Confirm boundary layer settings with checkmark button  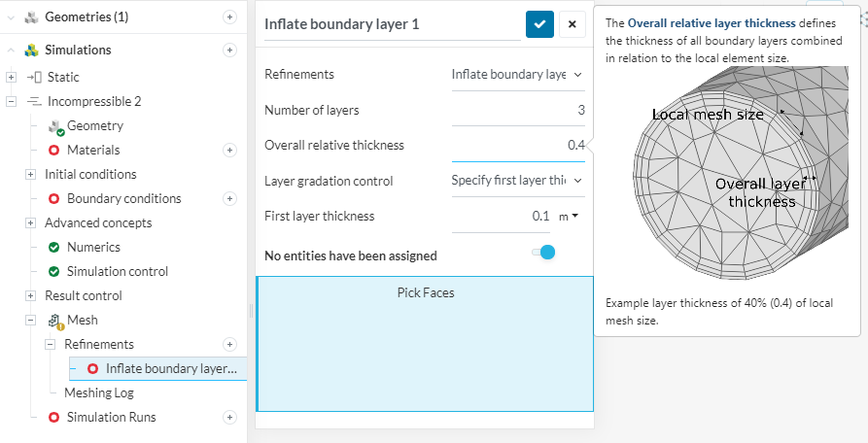pos(539,24)
